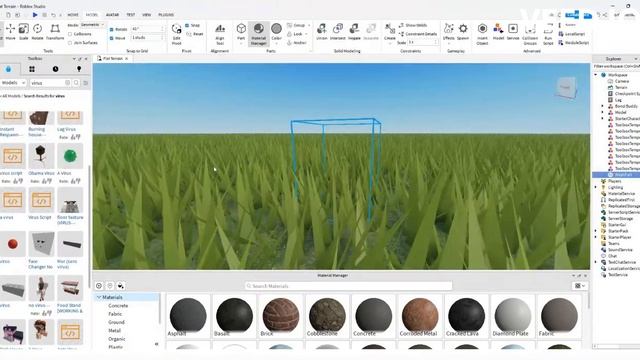Viewport: 640px width, 360px height.
Task: Open the Material Manager view options dropdown
Action: pyautogui.click(x=580, y=286)
